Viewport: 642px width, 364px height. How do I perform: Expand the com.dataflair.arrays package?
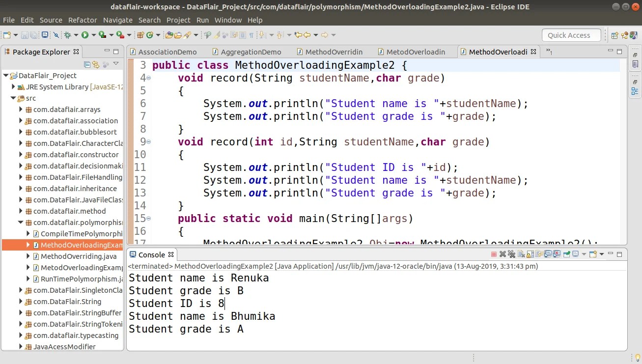click(21, 110)
